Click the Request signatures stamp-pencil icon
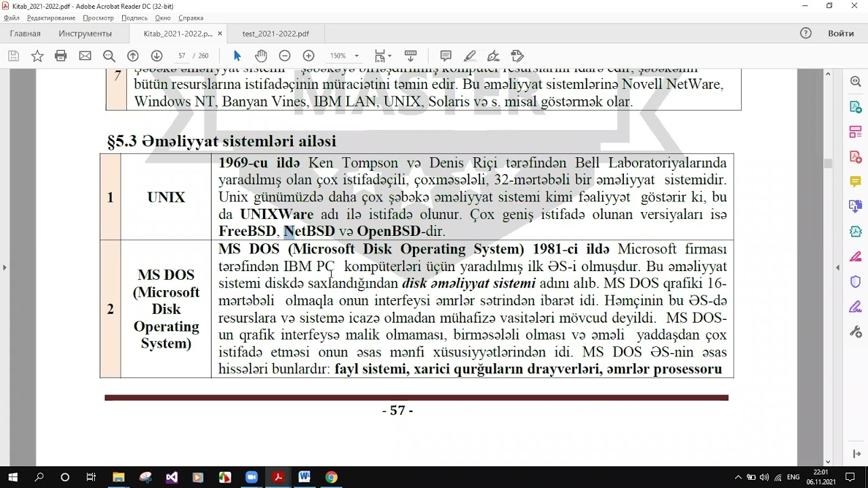This screenshot has width=868, height=488. point(517,56)
